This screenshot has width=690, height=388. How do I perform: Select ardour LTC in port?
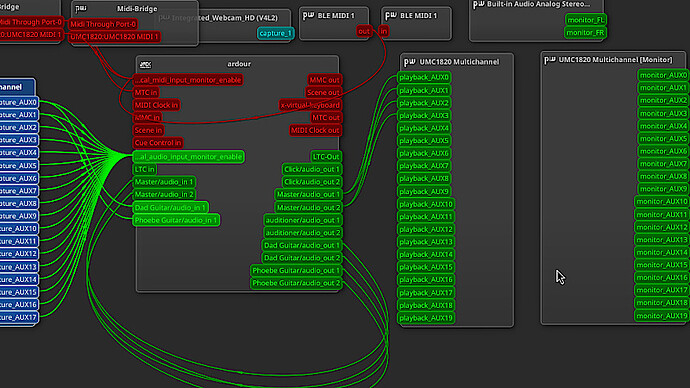(x=144, y=169)
